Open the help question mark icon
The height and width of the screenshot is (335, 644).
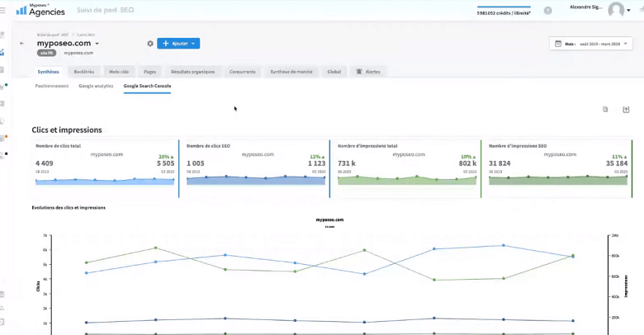548,11
